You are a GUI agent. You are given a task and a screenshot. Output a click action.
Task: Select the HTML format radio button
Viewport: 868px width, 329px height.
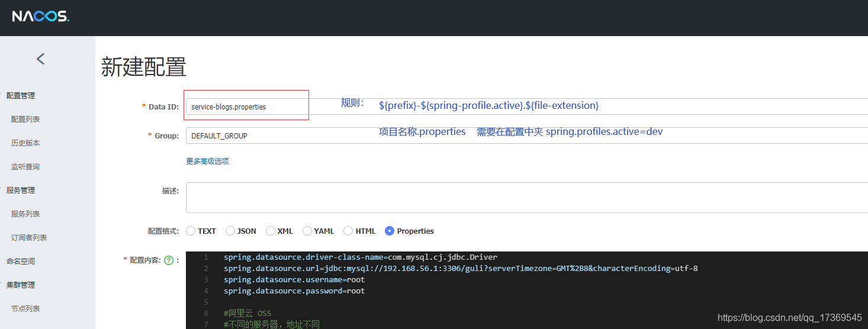coord(348,231)
